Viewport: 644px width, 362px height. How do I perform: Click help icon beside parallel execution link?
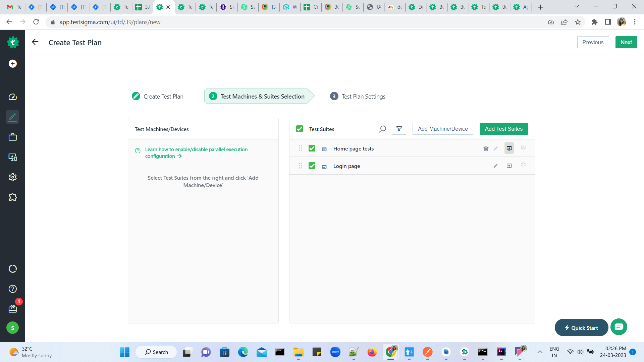[x=138, y=151]
